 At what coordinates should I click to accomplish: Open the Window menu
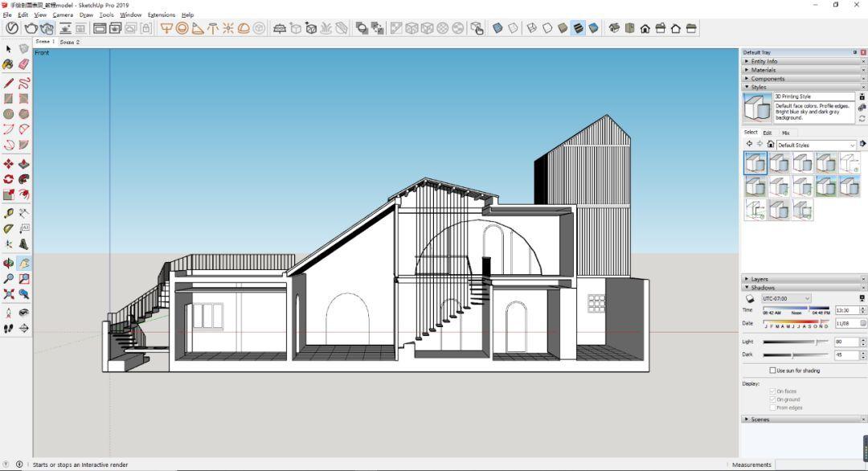tap(131, 15)
